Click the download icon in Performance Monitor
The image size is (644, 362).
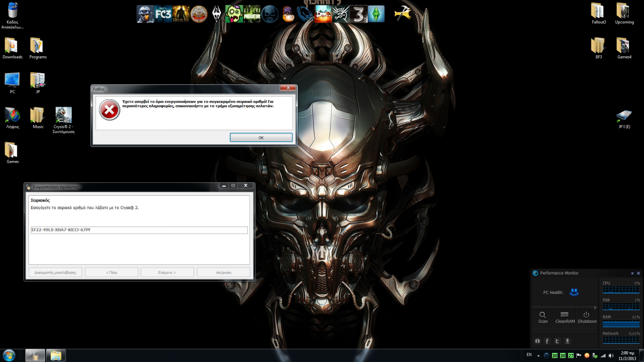coord(567,341)
